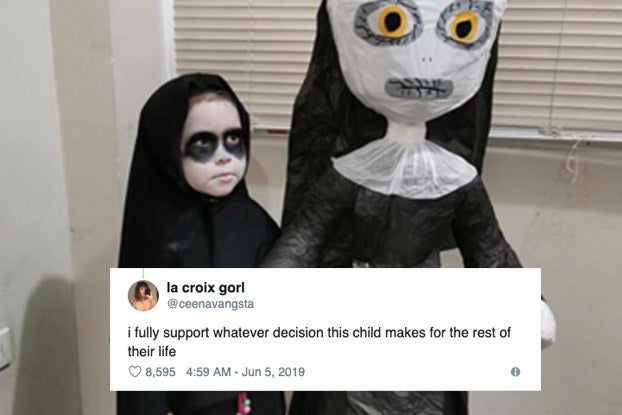Click the piñata's right yellow eye
This screenshot has height=415, width=622.
(464, 27)
